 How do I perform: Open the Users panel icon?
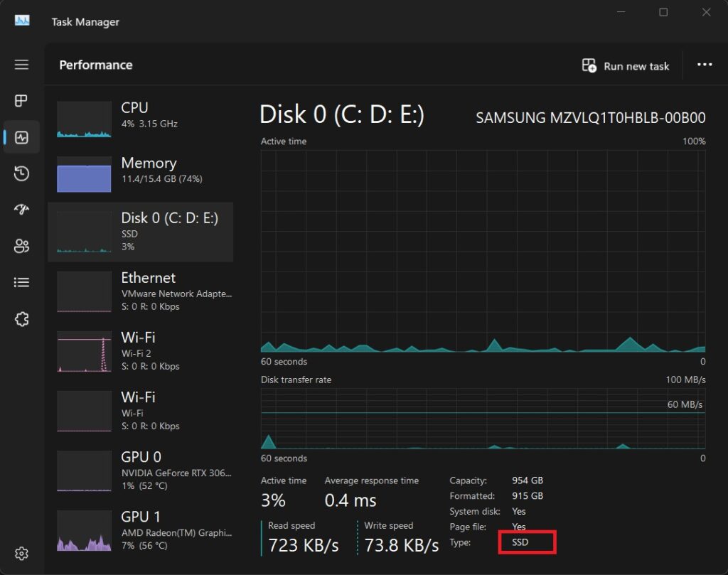21,246
